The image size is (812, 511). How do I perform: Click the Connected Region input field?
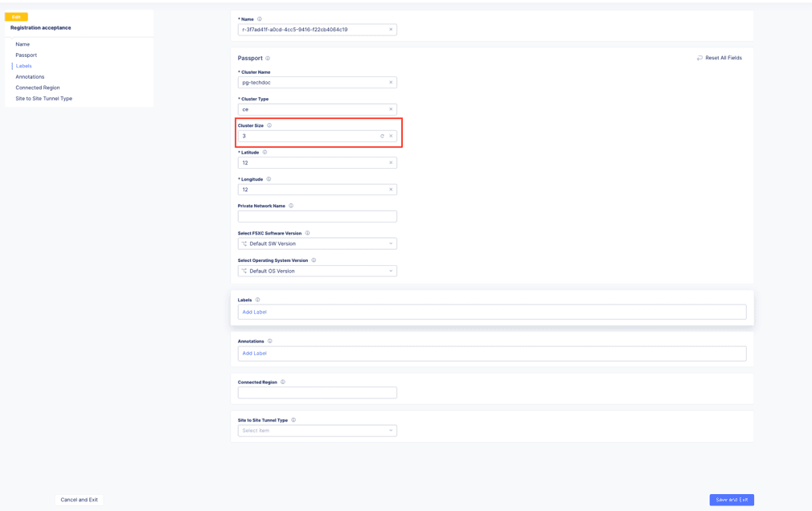coord(317,393)
